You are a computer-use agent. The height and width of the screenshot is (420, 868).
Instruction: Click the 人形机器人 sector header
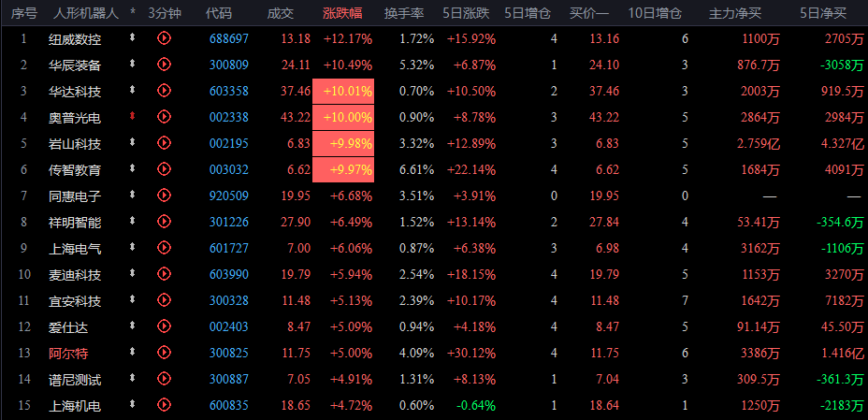coord(85,13)
